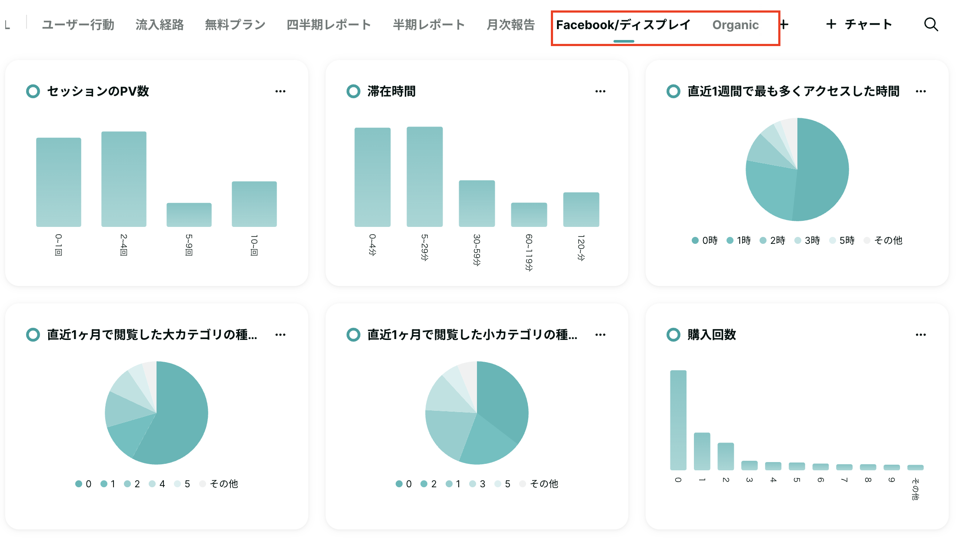Click the 120~分 bar in 滞在時間 chart
The width and height of the screenshot is (980, 539).
(581, 210)
